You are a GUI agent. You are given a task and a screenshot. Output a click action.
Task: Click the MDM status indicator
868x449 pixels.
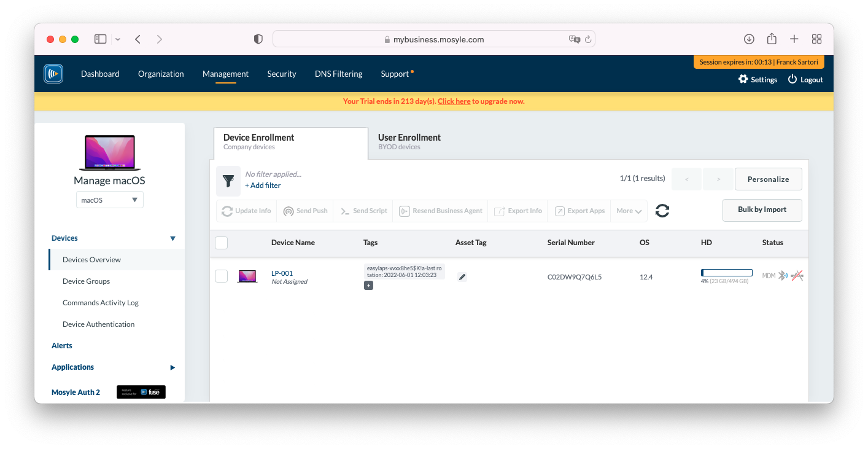click(769, 276)
